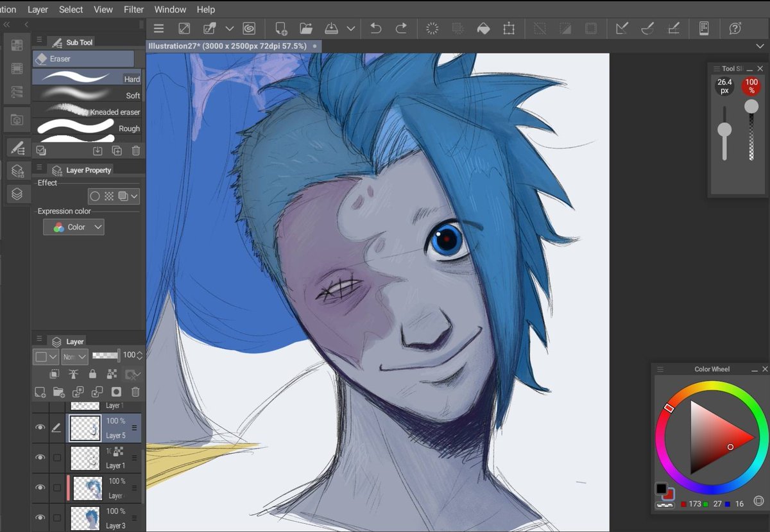
Task: Select the Fill bucket icon in toolbar
Action: click(483, 28)
